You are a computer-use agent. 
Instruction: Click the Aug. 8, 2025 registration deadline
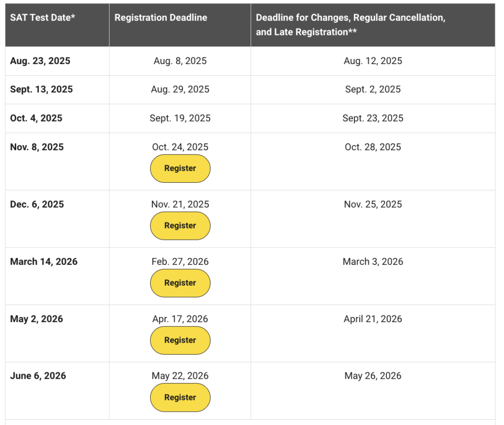pos(180,61)
